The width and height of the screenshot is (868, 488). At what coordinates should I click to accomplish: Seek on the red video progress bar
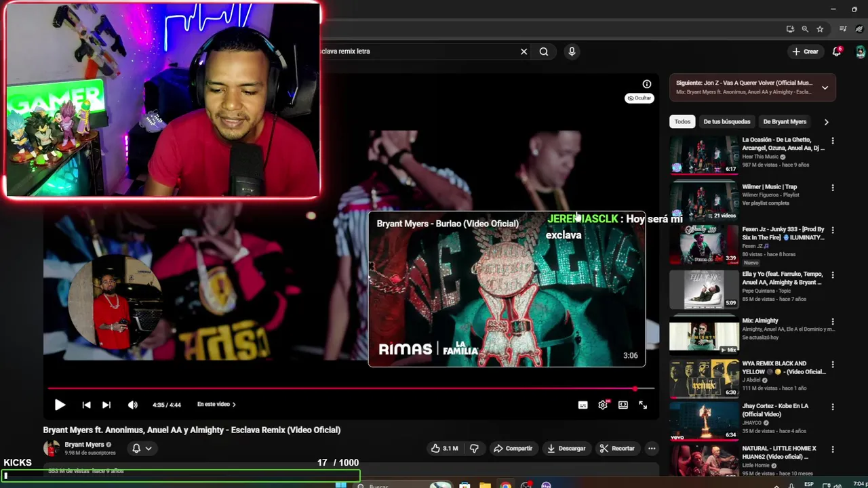[x=351, y=388]
